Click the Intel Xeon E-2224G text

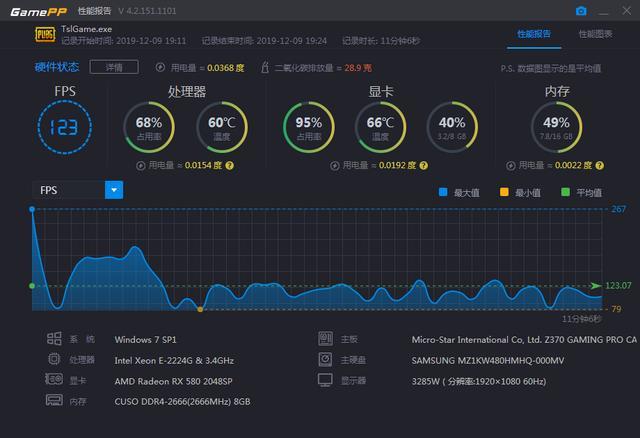point(174,360)
